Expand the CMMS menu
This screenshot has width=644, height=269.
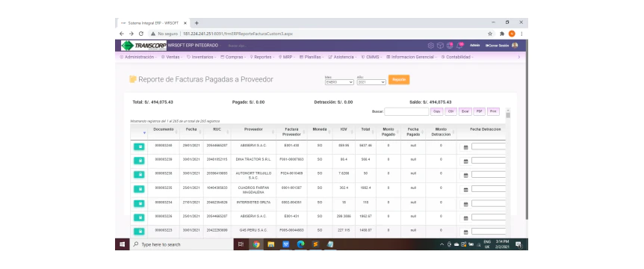coord(372,57)
